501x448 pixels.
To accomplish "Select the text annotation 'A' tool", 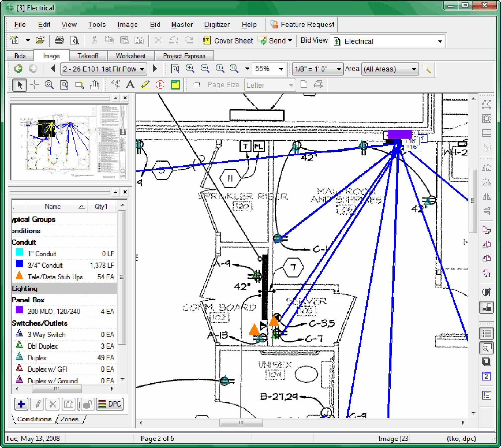I will [x=130, y=85].
